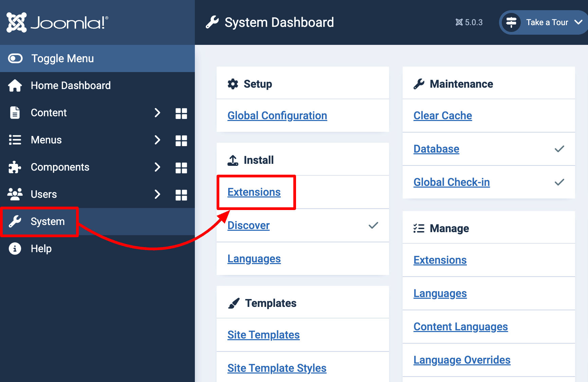Click the Templates brush icon

(234, 302)
